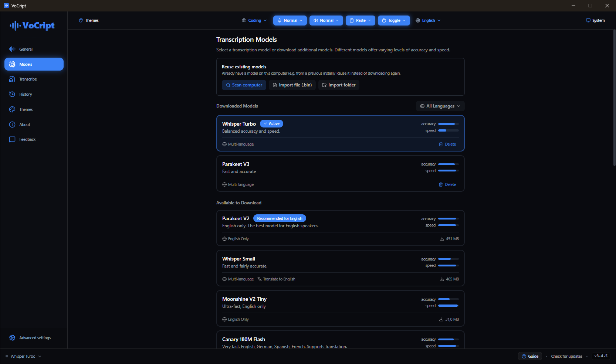Click Check for updates link

566,356
